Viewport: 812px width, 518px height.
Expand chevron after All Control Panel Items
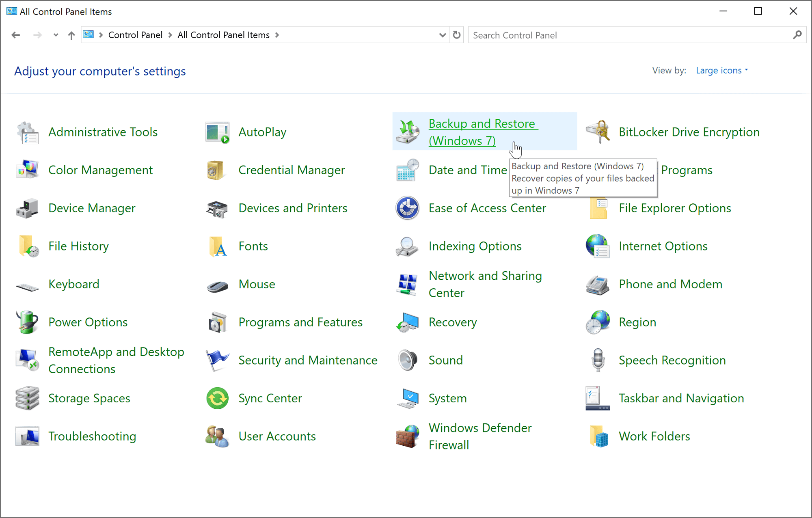277,35
